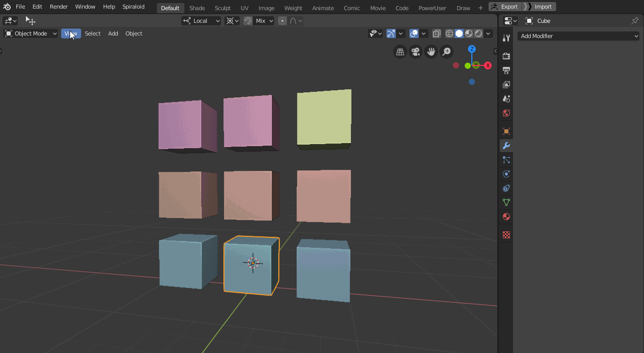Add a new workspace with plus
The width and height of the screenshot is (644, 353).
coord(480,8)
